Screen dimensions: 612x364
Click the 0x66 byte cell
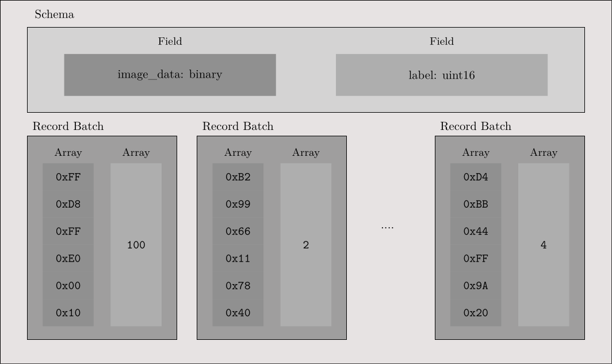coord(238,231)
